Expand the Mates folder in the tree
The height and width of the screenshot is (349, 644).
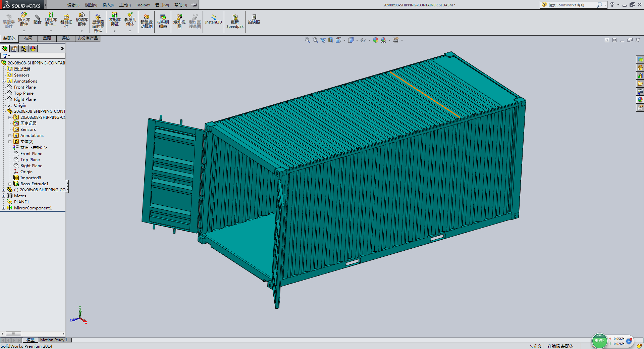pos(4,196)
